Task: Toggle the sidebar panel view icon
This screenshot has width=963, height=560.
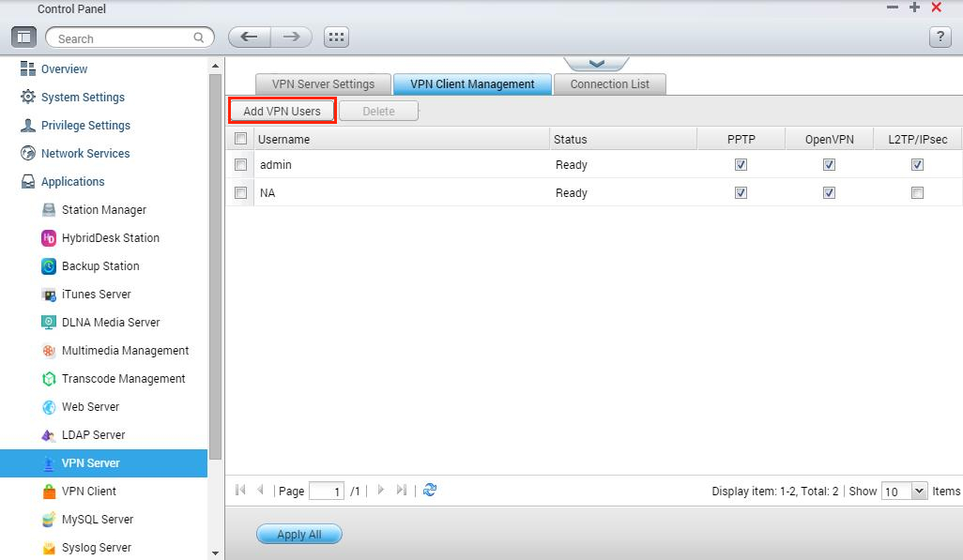Action: pos(23,38)
